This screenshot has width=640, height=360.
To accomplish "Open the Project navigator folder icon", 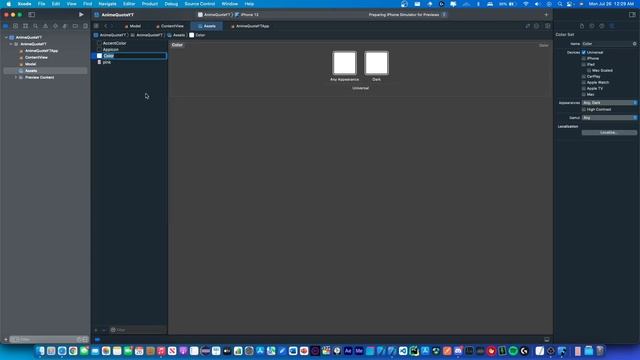I will tap(6, 26).
